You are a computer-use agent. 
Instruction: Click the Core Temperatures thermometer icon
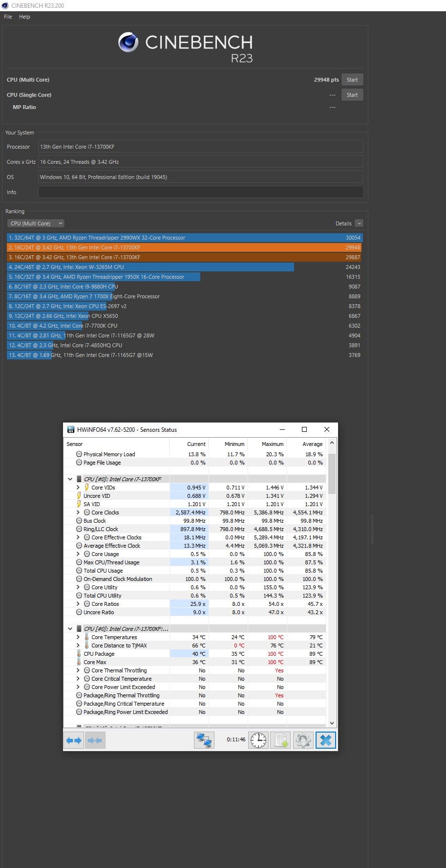(x=86, y=637)
